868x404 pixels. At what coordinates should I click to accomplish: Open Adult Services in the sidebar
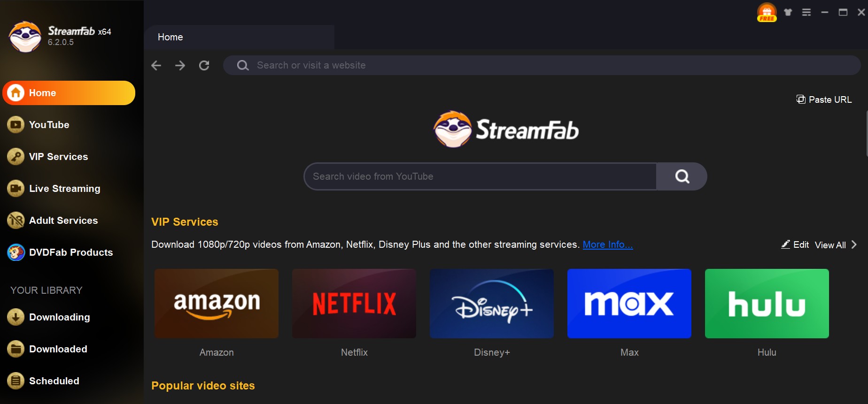[69, 221]
